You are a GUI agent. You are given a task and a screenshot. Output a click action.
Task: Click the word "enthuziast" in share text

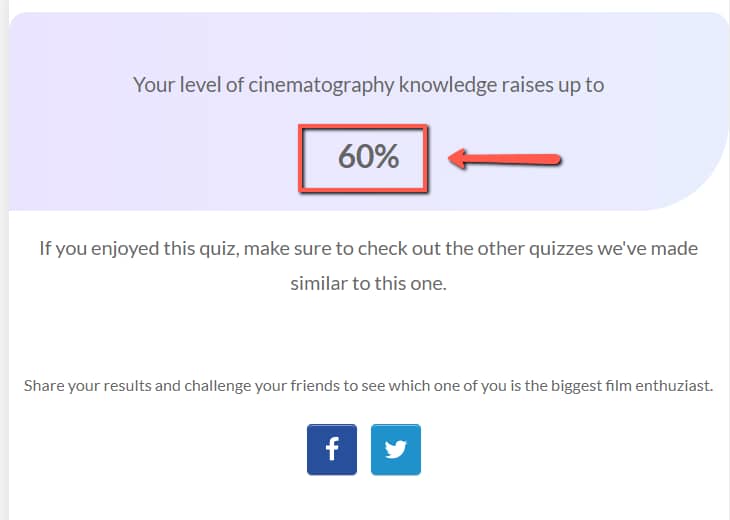coord(672,386)
